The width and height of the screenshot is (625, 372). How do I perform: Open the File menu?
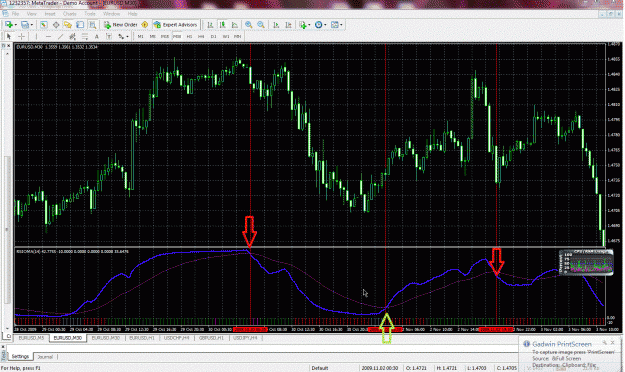pos(15,14)
